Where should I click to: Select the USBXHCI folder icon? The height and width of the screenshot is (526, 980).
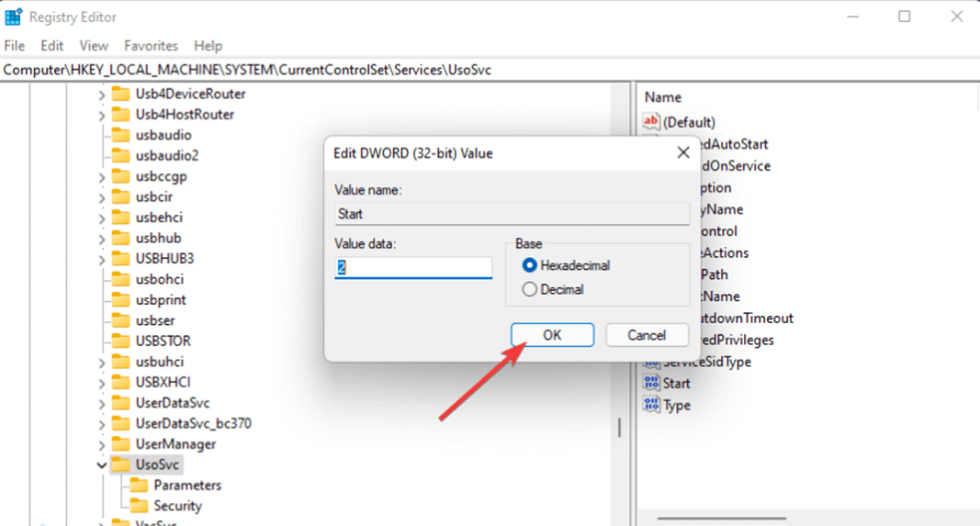[120, 382]
